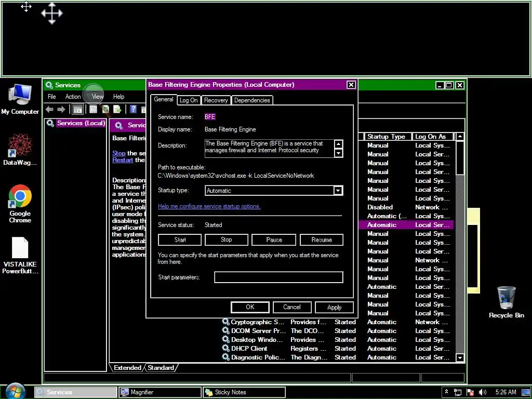Select the Services (Local) tree node
The height and width of the screenshot is (399, 532).
coord(81,123)
